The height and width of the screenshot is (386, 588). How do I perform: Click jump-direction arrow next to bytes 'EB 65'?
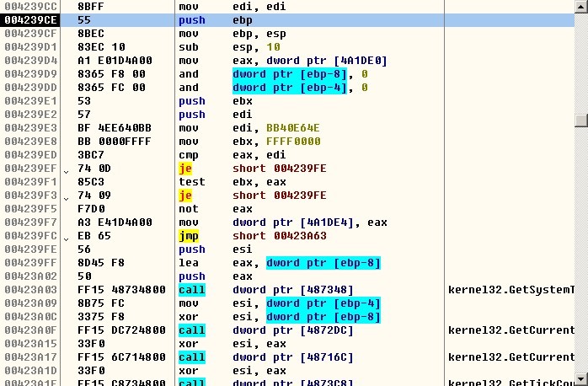pos(67,239)
